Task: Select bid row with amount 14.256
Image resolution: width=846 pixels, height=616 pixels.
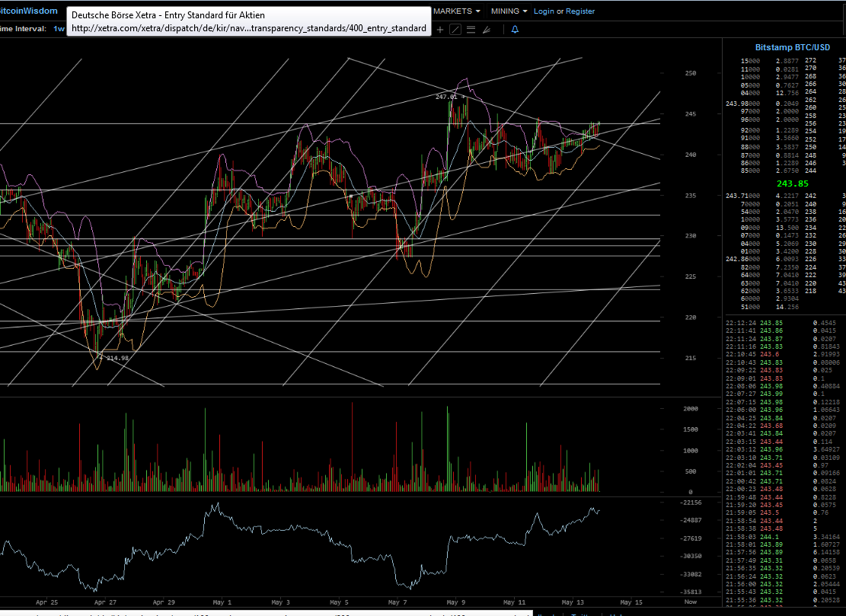Action: (x=771, y=307)
